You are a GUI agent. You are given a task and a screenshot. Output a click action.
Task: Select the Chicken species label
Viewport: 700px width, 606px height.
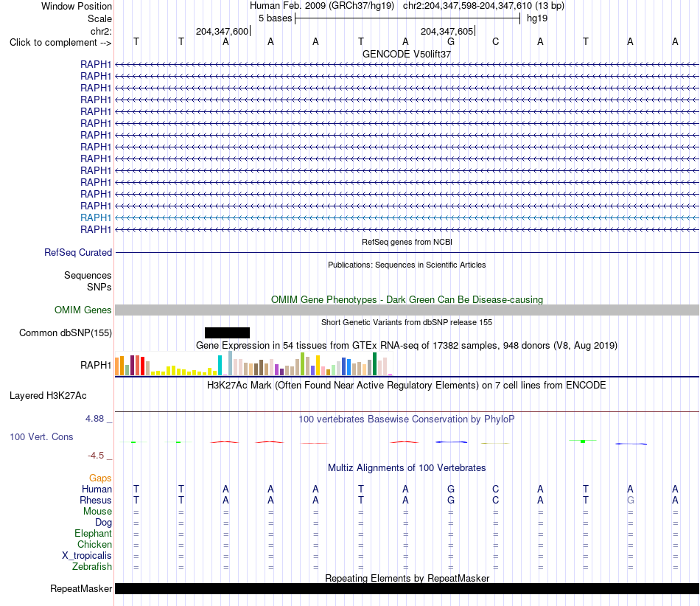[94, 544]
